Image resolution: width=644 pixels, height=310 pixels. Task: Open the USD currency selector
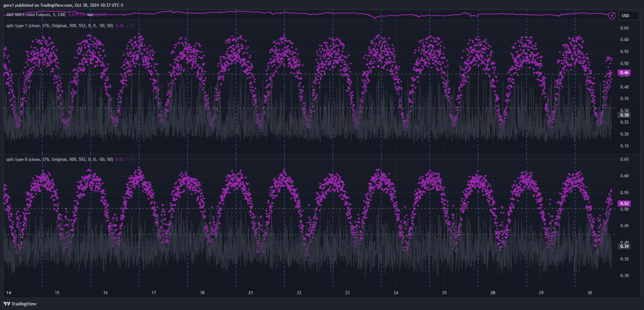click(629, 15)
